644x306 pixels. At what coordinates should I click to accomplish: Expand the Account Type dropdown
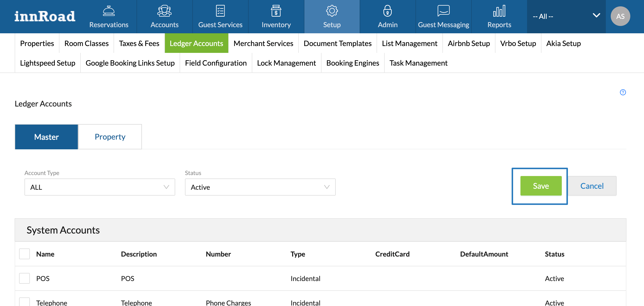tap(100, 187)
